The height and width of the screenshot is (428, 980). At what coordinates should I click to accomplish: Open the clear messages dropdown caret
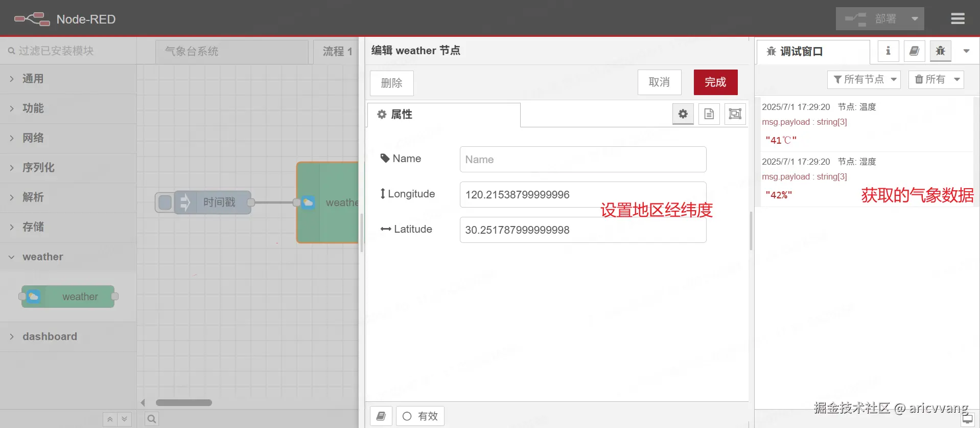pyautogui.click(x=957, y=80)
